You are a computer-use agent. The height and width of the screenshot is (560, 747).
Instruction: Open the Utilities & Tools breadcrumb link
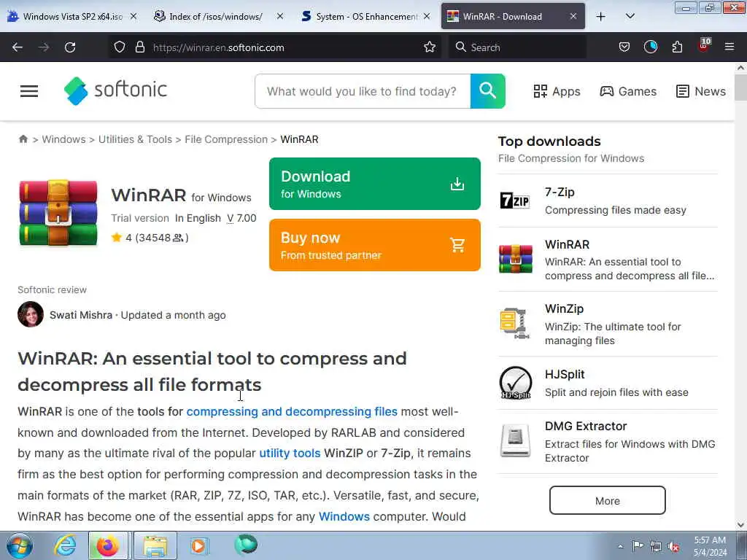(135, 139)
